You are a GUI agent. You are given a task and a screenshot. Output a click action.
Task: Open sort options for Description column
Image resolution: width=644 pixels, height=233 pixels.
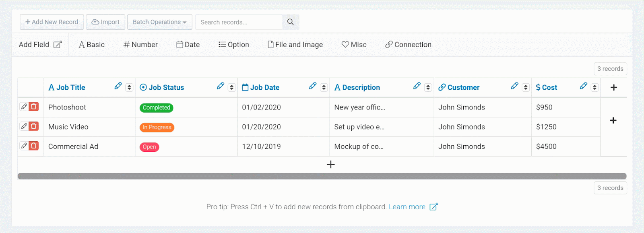tap(428, 87)
